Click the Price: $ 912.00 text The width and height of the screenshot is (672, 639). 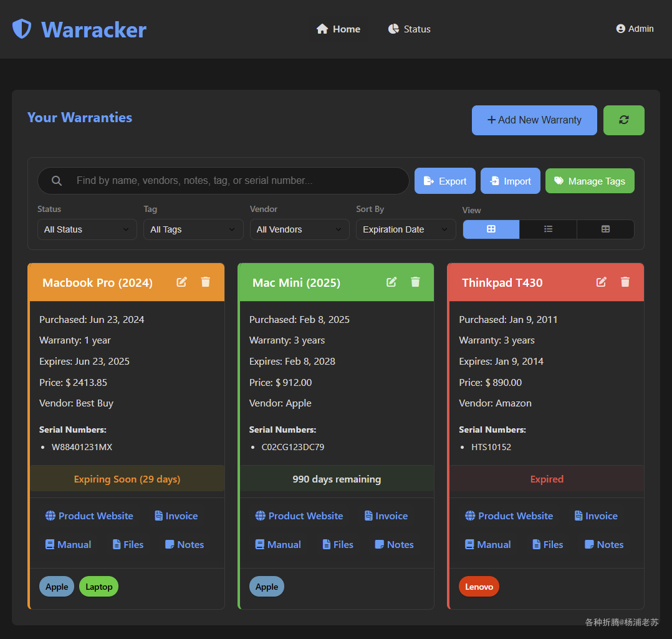[281, 382]
